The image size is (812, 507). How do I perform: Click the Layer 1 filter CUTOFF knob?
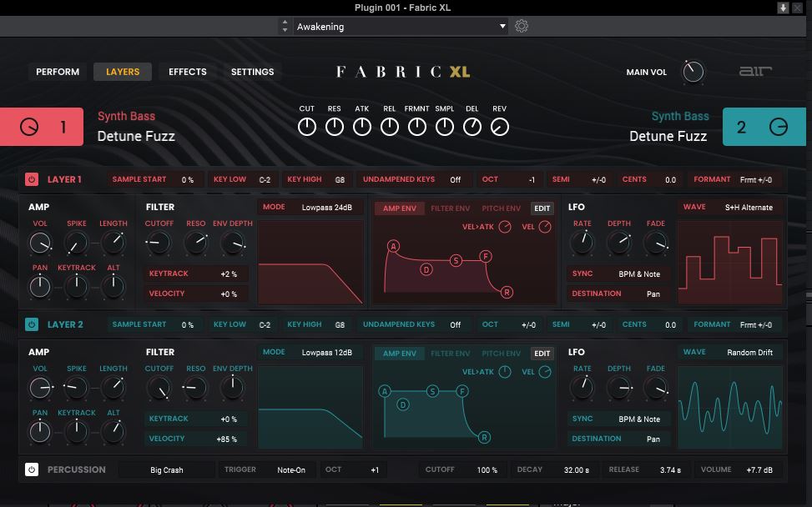coord(159,243)
